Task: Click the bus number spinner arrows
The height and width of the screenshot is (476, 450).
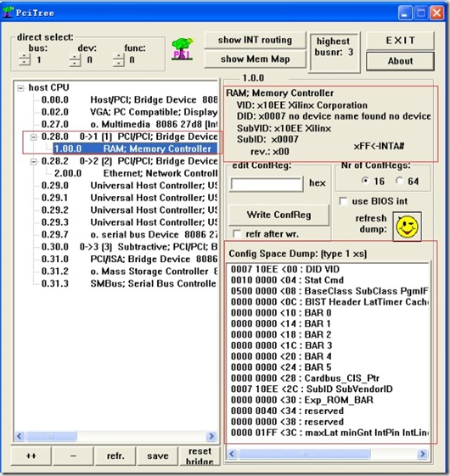Action: [25, 59]
